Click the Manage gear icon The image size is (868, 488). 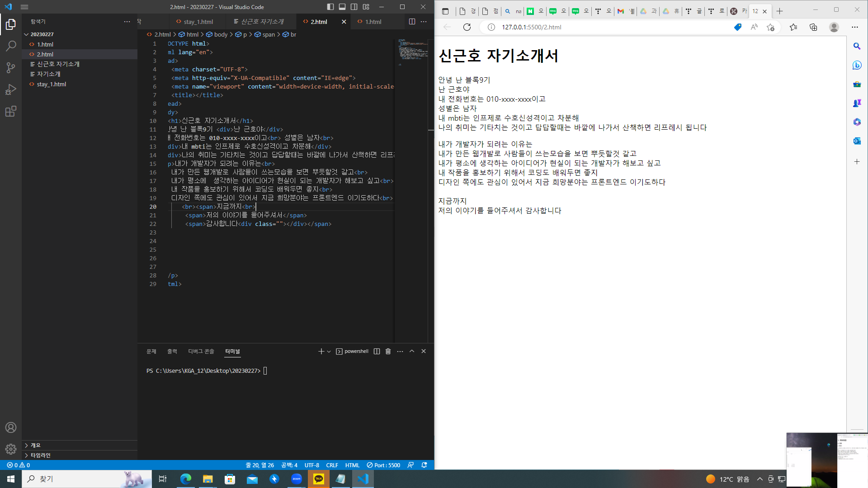pyautogui.click(x=11, y=449)
